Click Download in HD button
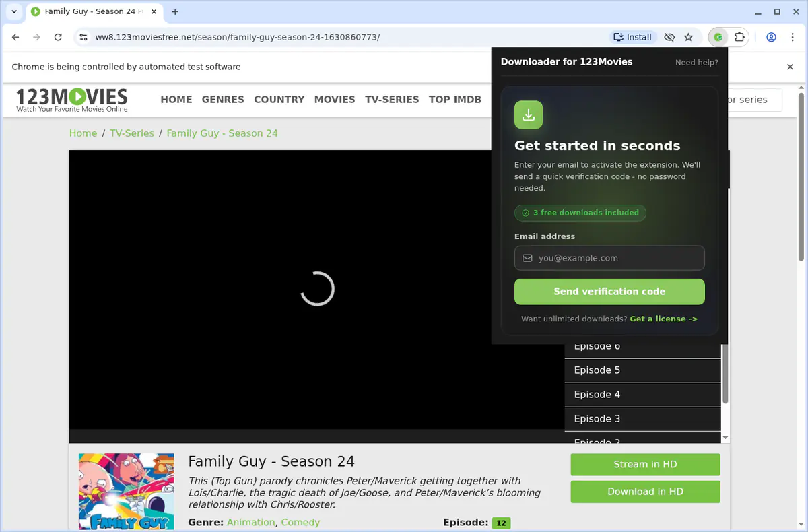 pos(645,492)
